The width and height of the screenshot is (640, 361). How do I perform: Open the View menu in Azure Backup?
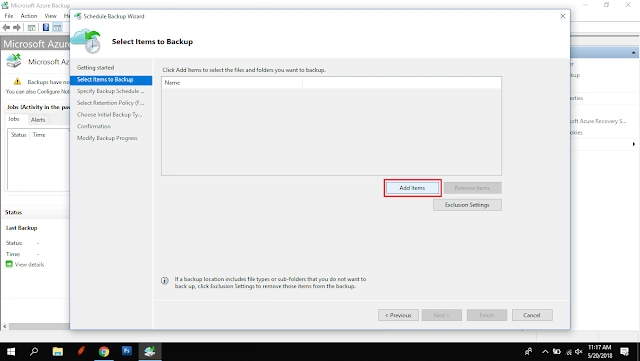coord(51,16)
